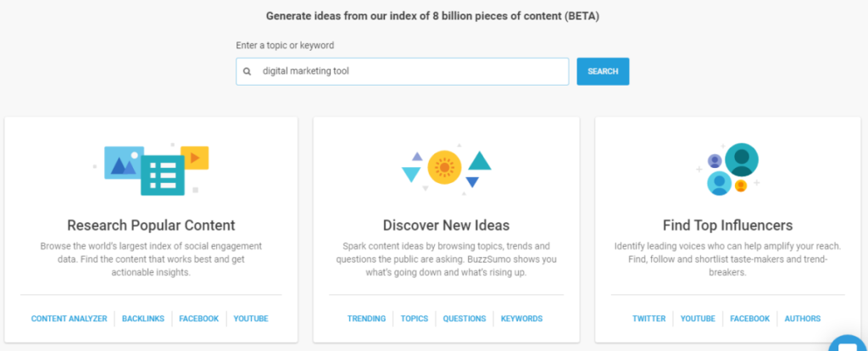Screen dimensions: 868x351
Task: Click the Find Top Influencers illustration
Action: [x=727, y=168]
